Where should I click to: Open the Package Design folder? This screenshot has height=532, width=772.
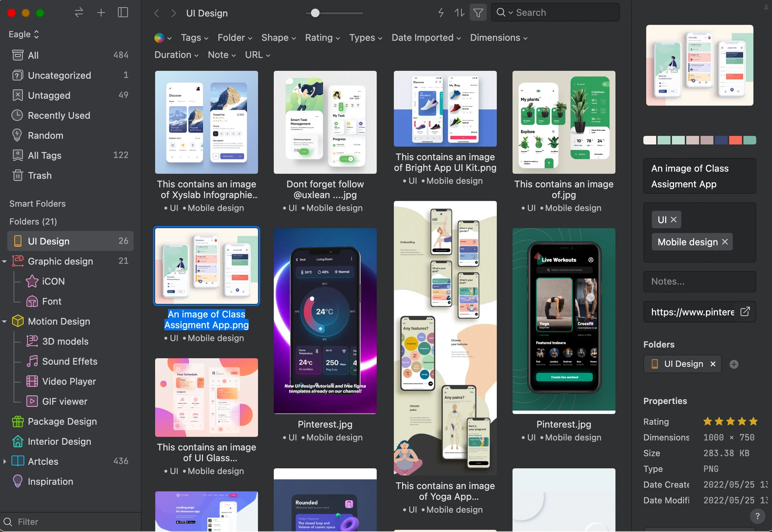(x=62, y=421)
